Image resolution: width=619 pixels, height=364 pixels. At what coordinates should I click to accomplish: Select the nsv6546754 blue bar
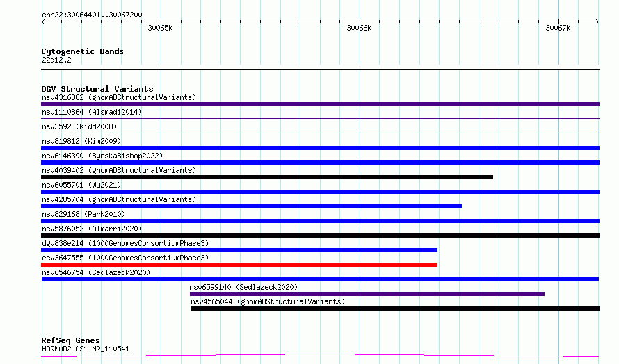pos(320,279)
